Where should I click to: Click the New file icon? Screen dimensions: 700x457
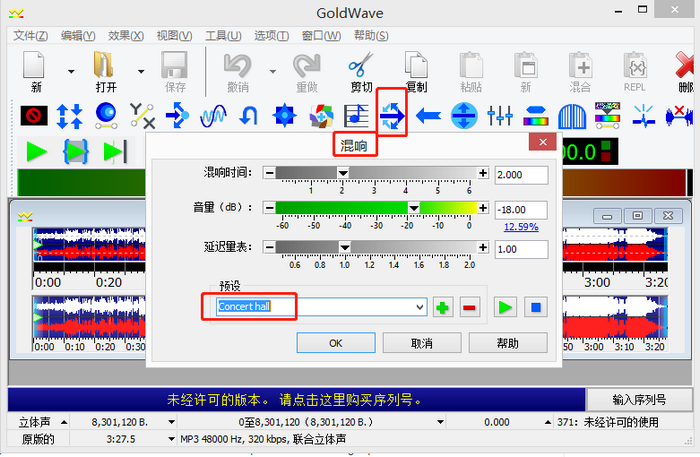[34, 65]
